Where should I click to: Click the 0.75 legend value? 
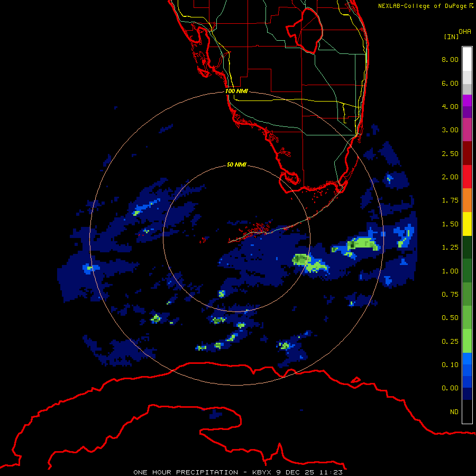pyautogui.click(x=450, y=295)
